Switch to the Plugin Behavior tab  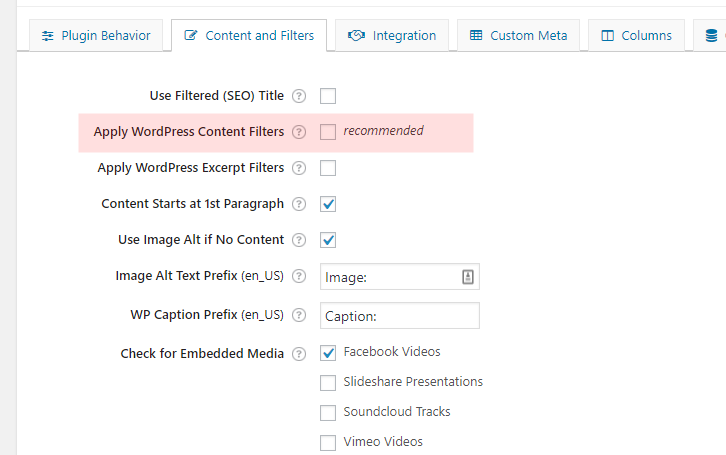[95, 36]
